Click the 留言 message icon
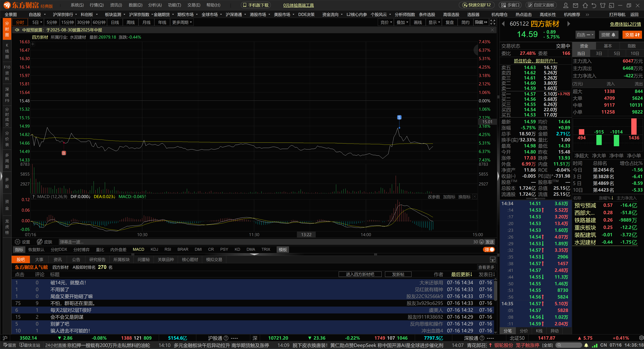The width and height of the screenshot is (644, 349). coord(10,345)
